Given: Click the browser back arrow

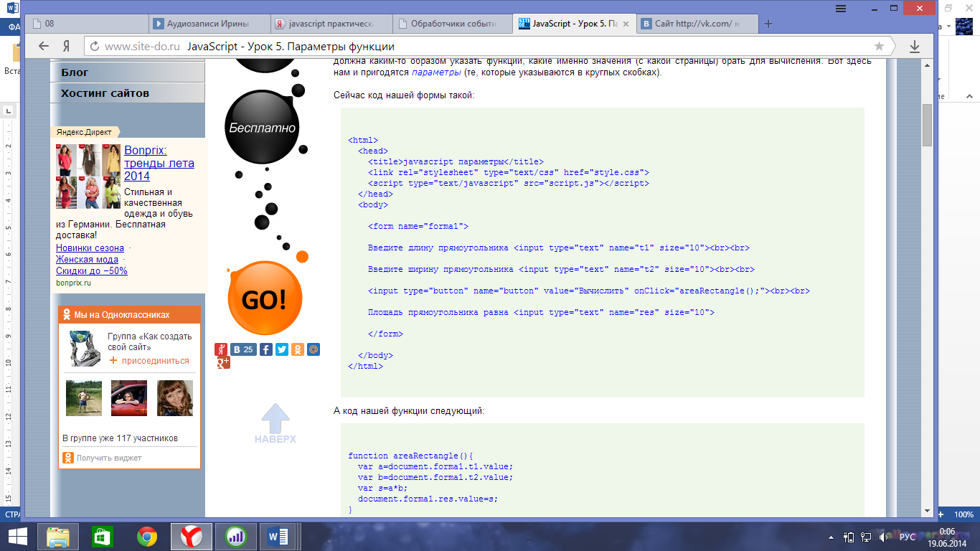Looking at the screenshot, I should coord(44,46).
